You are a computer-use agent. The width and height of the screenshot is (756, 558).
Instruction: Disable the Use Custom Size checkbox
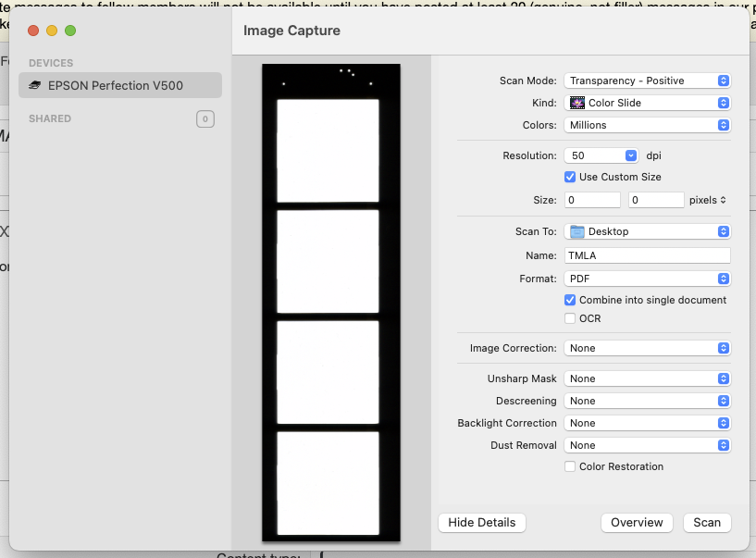click(570, 177)
